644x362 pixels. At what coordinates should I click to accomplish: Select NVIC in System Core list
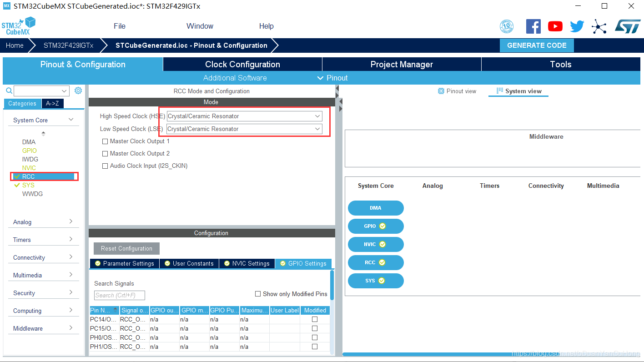(x=29, y=168)
